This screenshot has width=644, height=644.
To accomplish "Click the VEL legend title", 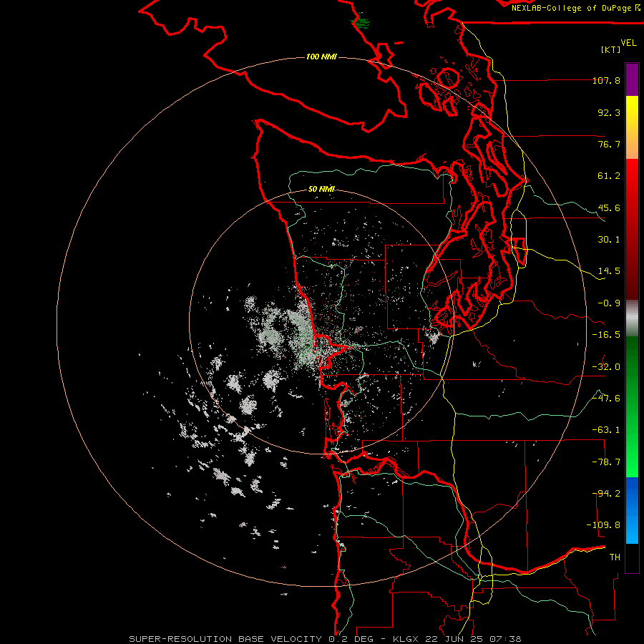I will 629,43.
